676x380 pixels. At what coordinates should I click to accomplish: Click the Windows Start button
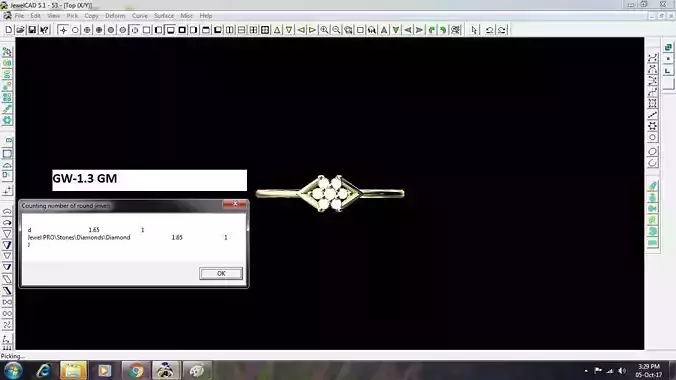click(x=13, y=371)
